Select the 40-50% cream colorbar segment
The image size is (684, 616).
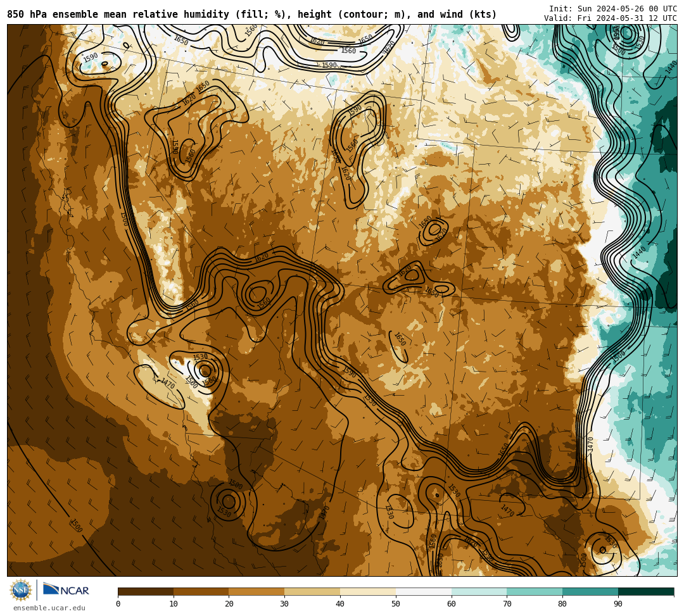368,591
